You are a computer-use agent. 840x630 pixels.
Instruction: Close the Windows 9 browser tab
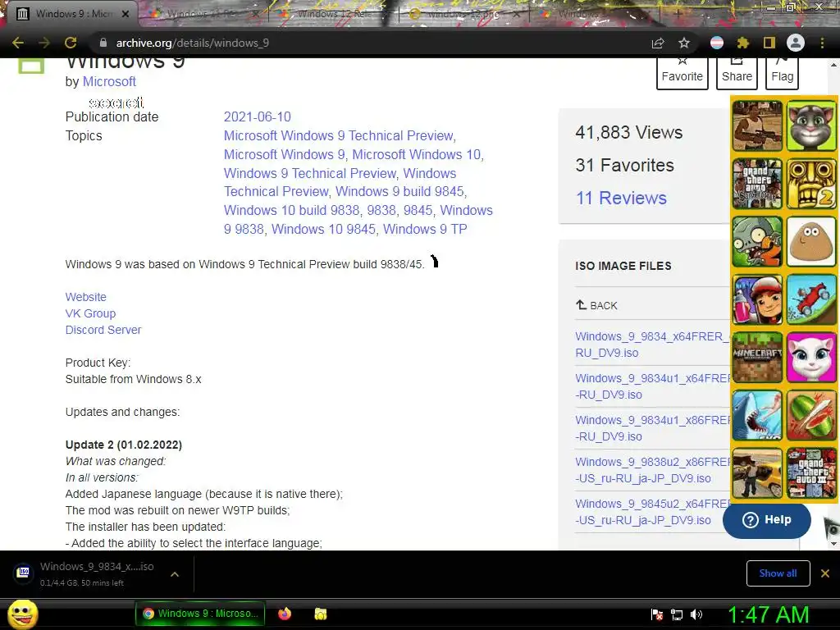coord(126,14)
